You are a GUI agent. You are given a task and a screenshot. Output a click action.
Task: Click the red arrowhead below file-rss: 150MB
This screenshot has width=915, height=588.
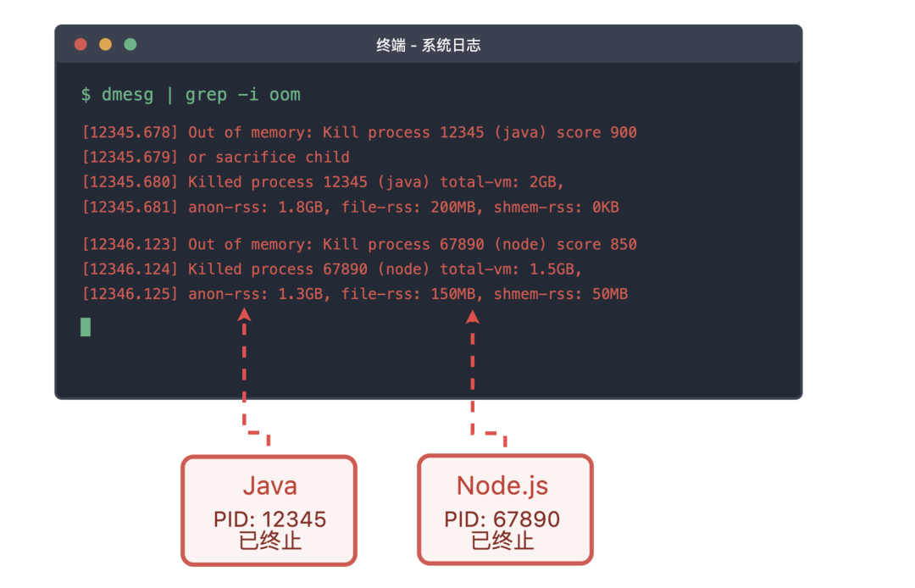point(473,316)
